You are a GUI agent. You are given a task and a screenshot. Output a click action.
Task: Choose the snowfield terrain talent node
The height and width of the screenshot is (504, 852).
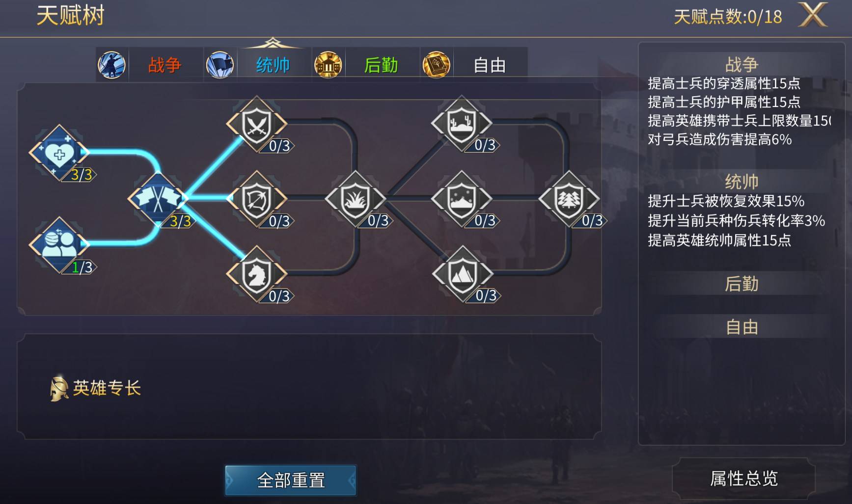[462, 199]
